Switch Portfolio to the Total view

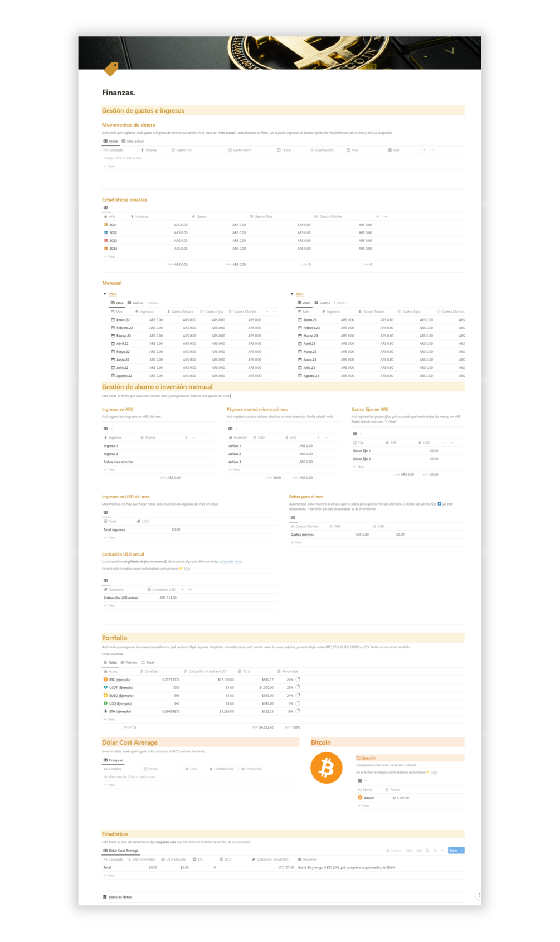(x=147, y=662)
